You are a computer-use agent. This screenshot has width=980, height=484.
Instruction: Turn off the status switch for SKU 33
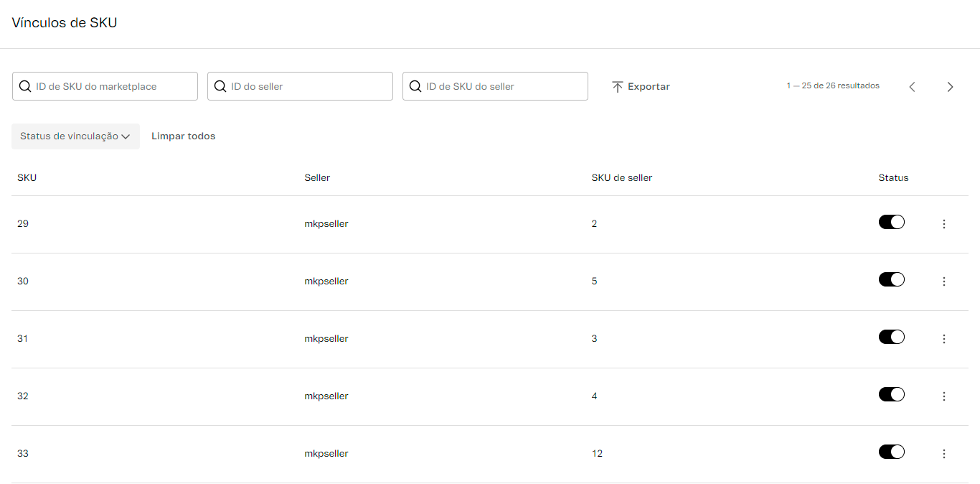point(891,452)
